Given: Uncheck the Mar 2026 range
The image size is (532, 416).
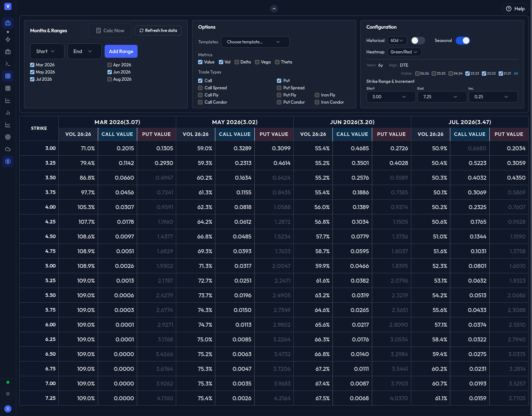Looking at the screenshot, I should [32, 65].
